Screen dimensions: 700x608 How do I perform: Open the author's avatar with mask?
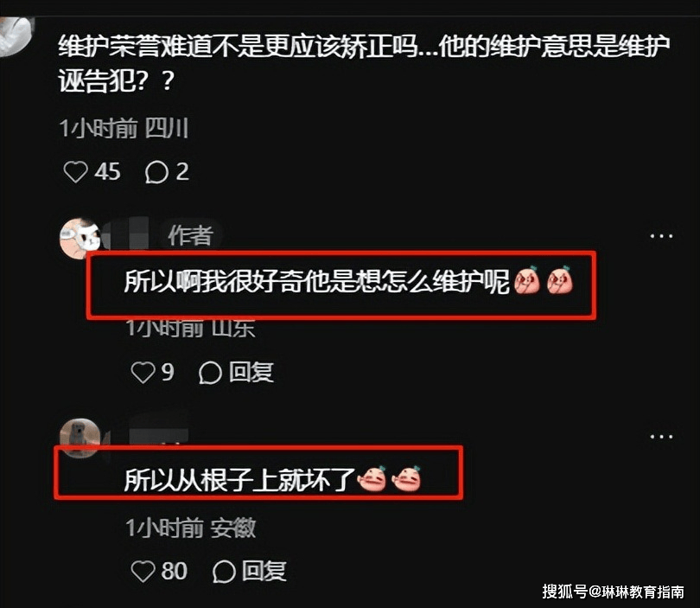pyautogui.click(x=80, y=239)
